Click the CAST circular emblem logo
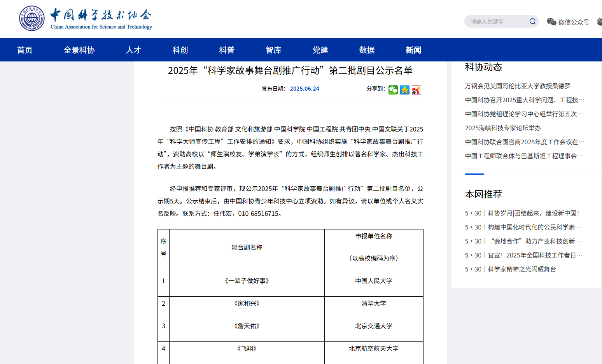The image size is (602, 364). [32, 18]
